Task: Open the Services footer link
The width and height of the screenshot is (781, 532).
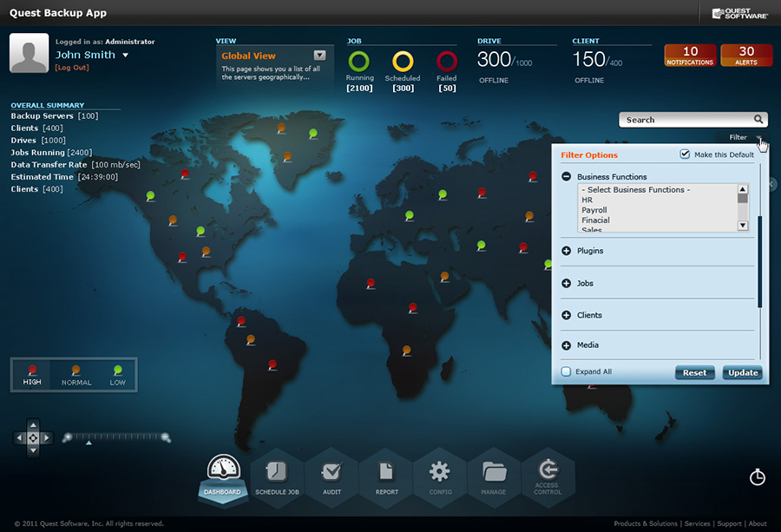Action: tap(698, 523)
